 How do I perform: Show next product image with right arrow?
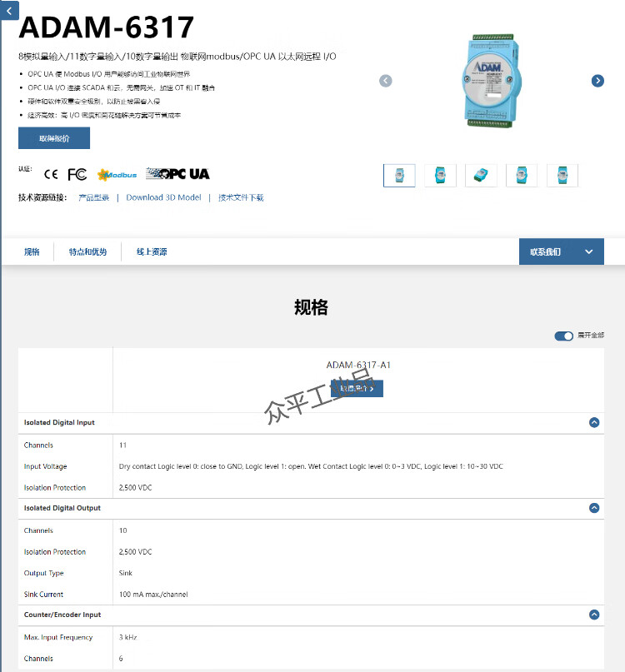pos(597,81)
